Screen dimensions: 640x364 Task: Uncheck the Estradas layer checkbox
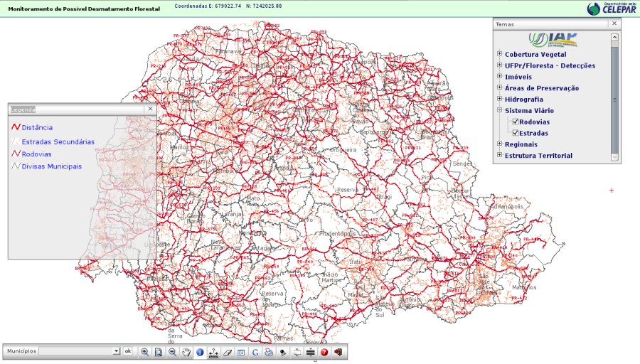(x=516, y=133)
